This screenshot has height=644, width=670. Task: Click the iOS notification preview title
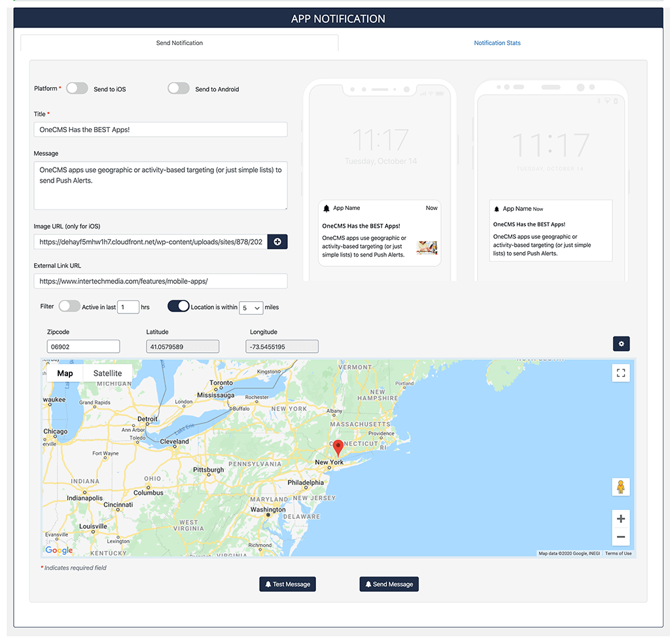tap(361, 226)
